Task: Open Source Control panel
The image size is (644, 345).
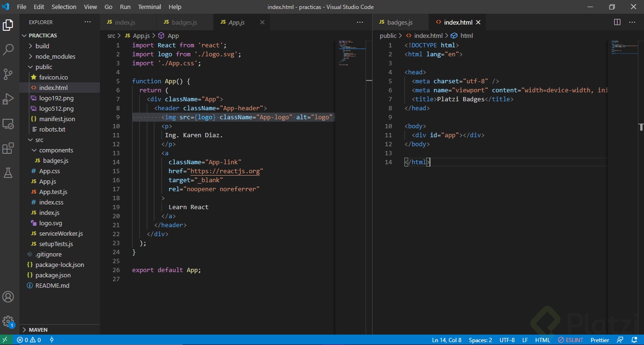Action: pyautogui.click(x=9, y=74)
